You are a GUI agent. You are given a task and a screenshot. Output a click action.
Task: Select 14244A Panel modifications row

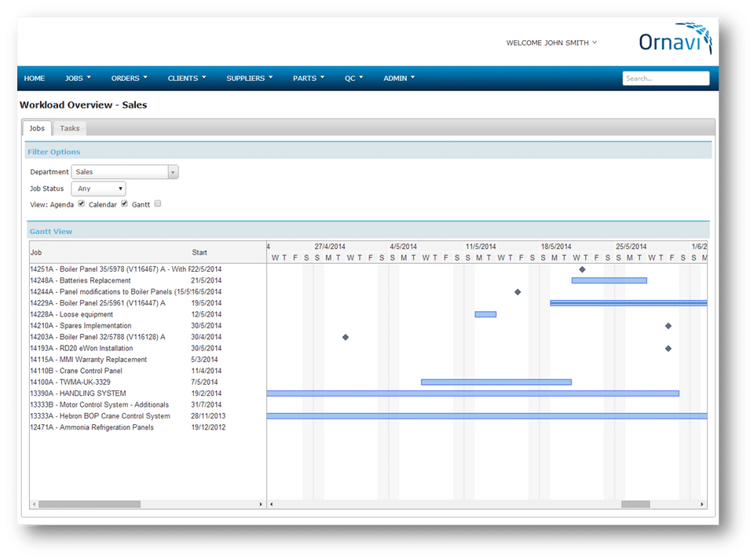[148, 291]
